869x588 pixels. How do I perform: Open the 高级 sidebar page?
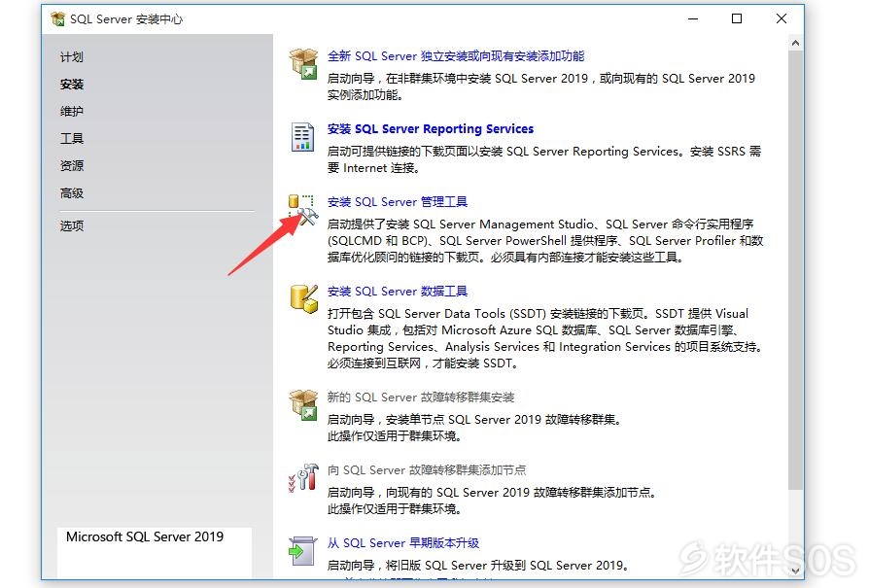[72, 193]
